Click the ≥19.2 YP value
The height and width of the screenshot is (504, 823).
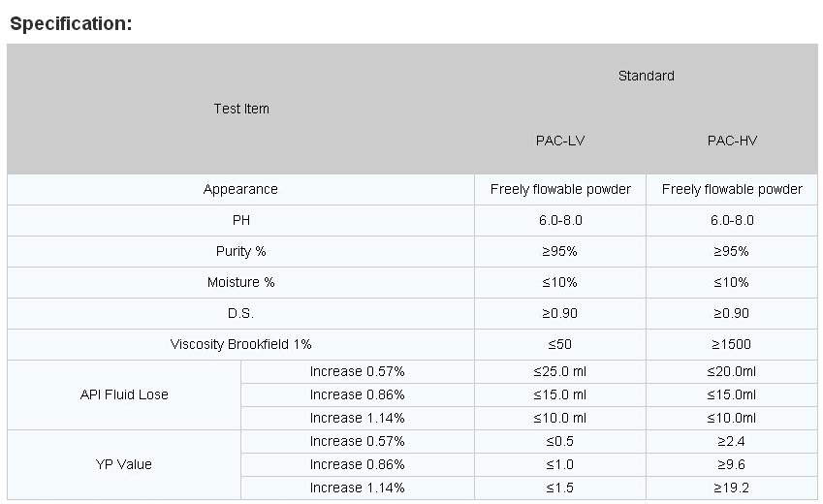click(732, 488)
